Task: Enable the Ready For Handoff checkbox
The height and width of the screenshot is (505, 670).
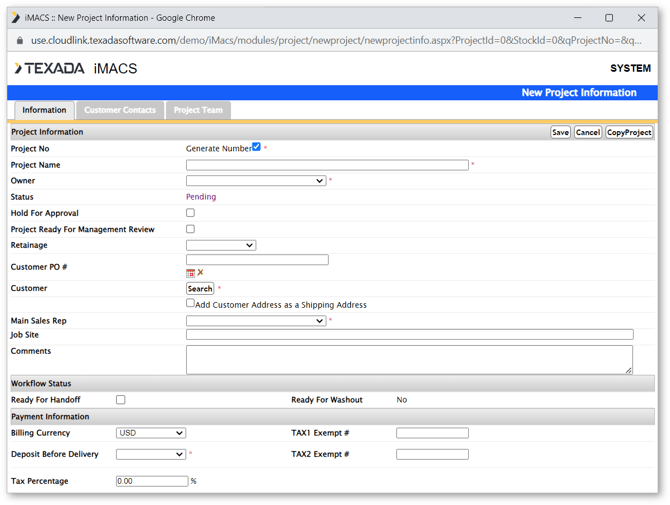Action: pyautogui.click(x=121, y=400)
